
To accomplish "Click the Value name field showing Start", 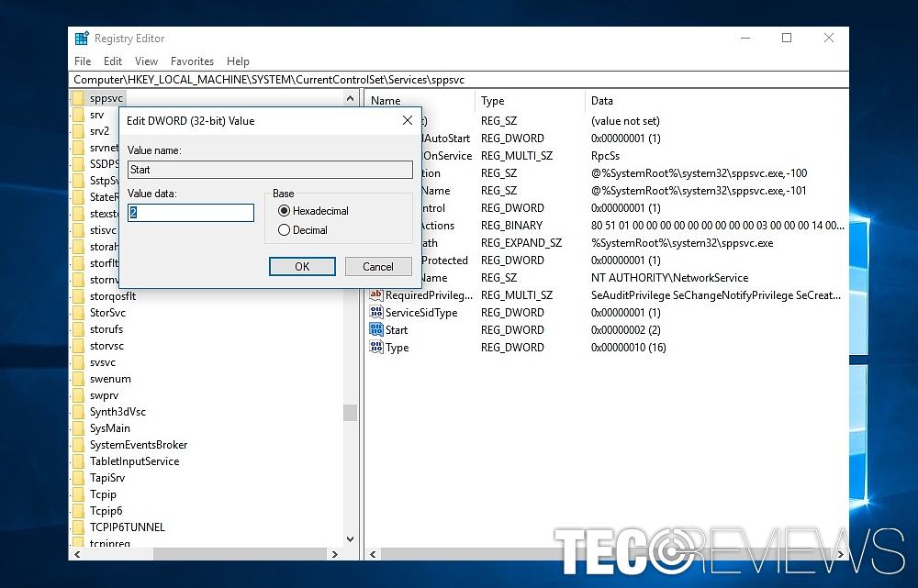I will point(270,170).
